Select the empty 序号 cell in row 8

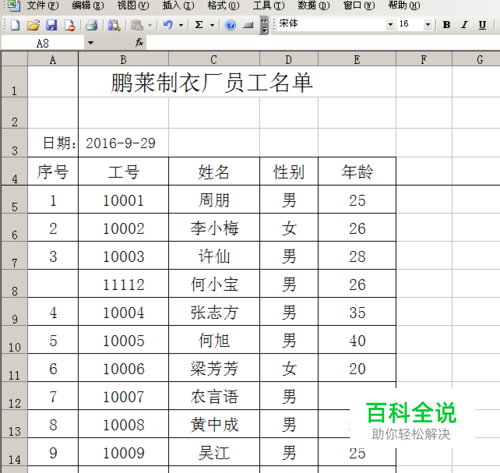(53, 284)
